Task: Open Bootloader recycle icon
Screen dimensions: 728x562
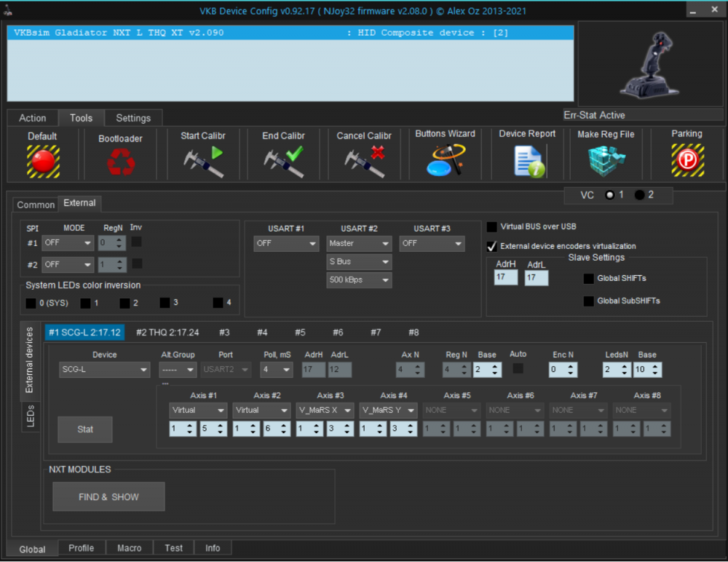Action: coord(120,162)
